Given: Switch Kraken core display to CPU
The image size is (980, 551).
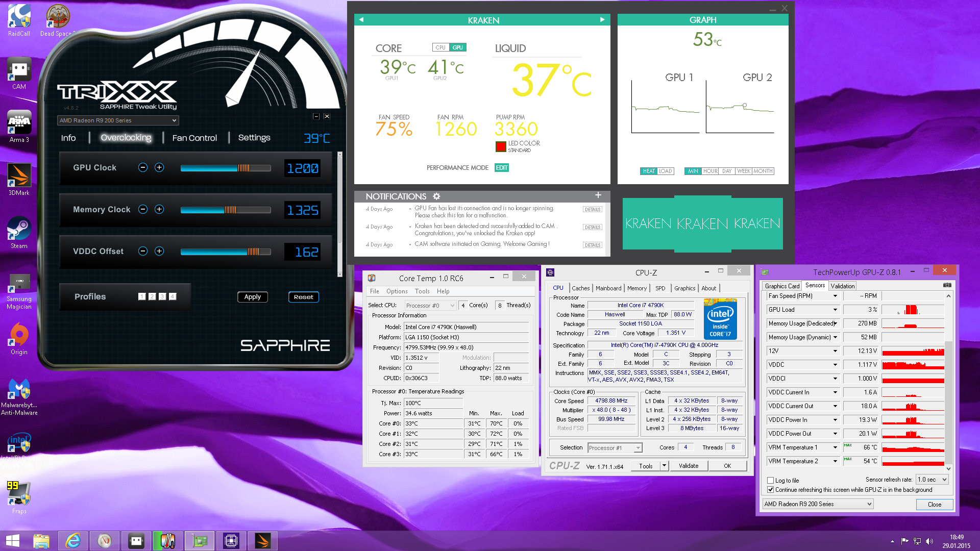Looking at the screenshot, I should [x=440, y=47].
